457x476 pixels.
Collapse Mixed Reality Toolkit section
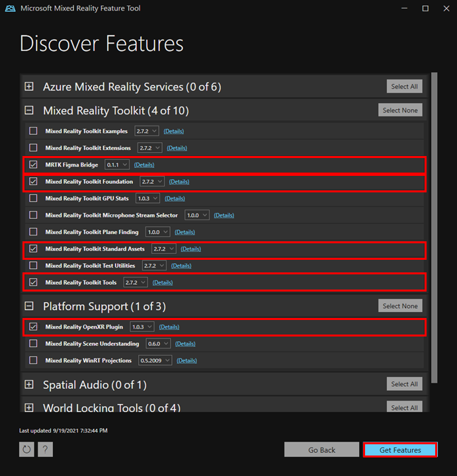(29, 110)
